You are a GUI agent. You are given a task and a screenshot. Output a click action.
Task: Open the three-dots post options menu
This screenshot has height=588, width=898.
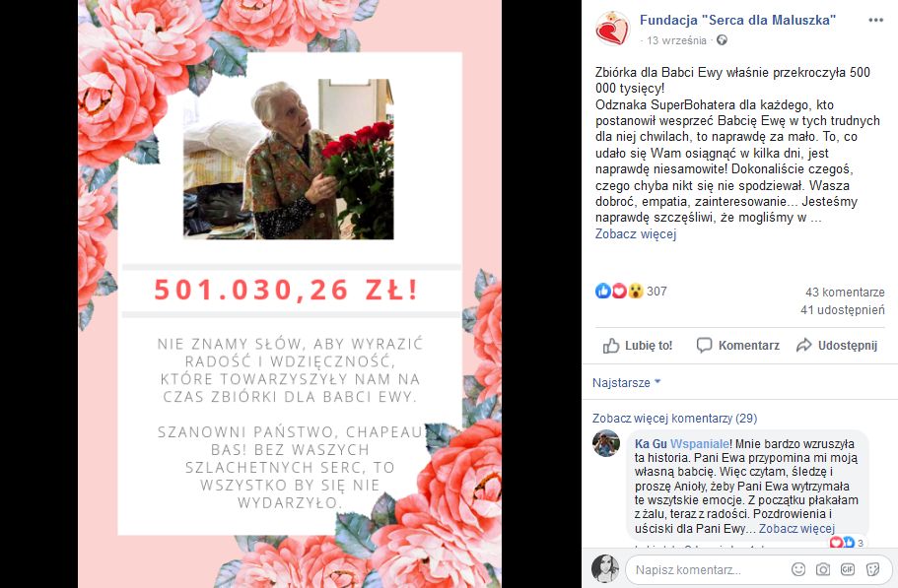point(875,20)
